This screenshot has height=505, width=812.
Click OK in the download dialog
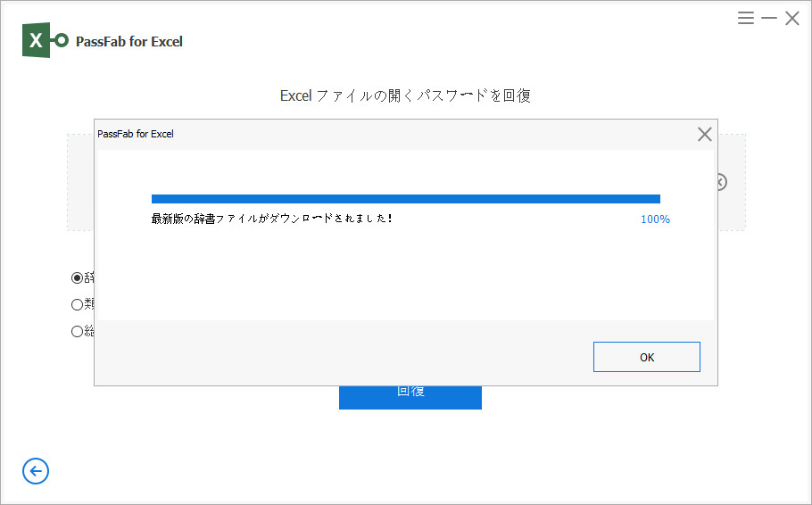tap(646, 357)
